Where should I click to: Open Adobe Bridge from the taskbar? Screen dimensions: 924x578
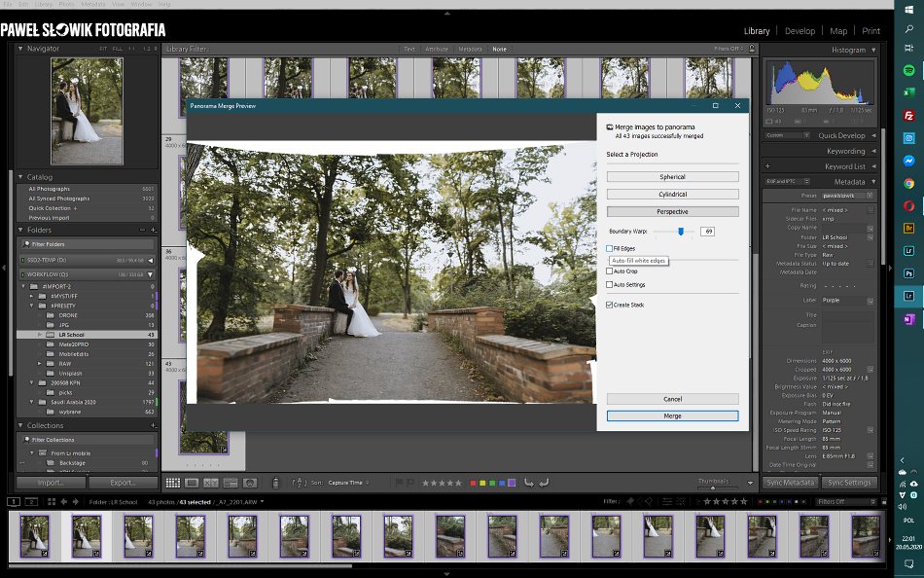tap(908, 228)
